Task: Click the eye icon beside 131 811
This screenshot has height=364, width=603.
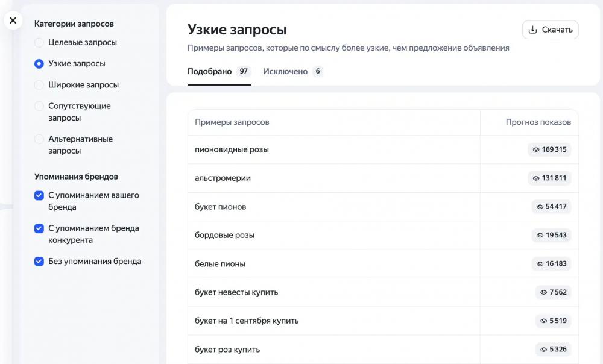Action: pos(536,178)
